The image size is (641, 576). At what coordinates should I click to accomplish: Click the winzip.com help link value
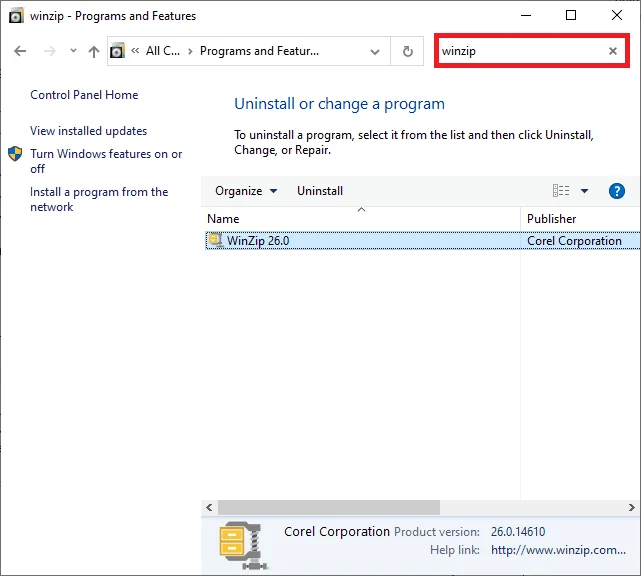click(558, 550)
